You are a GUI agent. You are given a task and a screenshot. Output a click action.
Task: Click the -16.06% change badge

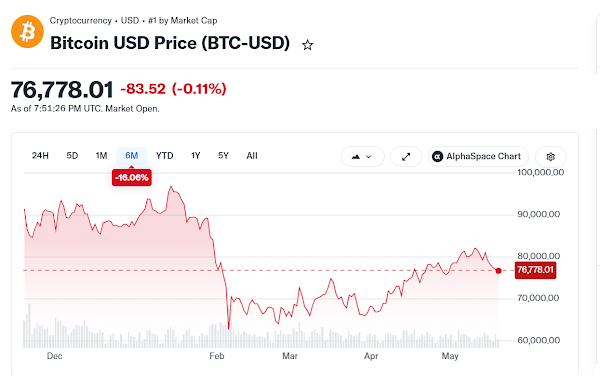132,178
